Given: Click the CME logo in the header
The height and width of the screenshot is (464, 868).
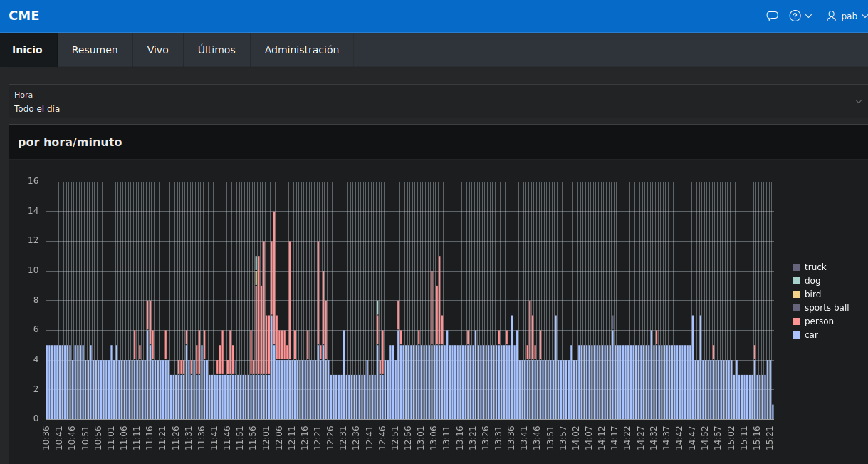Looking at the screenshot, I should pyautogui.click(x=24, y=15).
